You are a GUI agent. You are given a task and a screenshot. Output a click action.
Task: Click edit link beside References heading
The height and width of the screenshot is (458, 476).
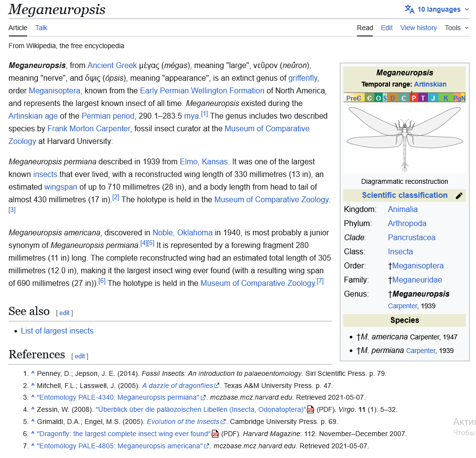(80, 356)
